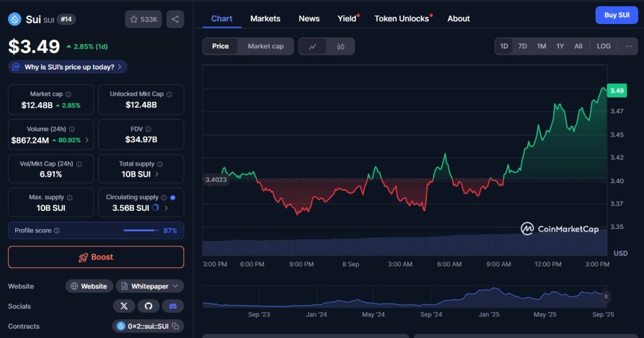Click the share icon next to watchlist
The height and width of the screenshot is (338, 644).
(x=175, y=20)
